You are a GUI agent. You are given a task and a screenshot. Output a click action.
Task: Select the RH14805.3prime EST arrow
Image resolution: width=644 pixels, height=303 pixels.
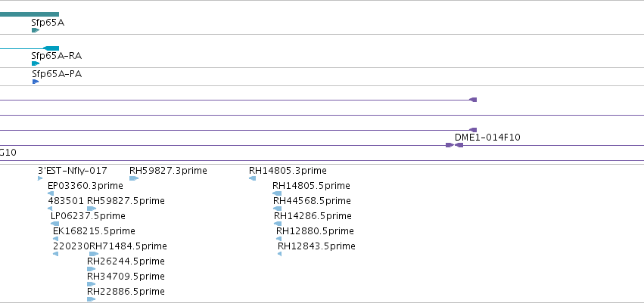(x=252, y=178)
